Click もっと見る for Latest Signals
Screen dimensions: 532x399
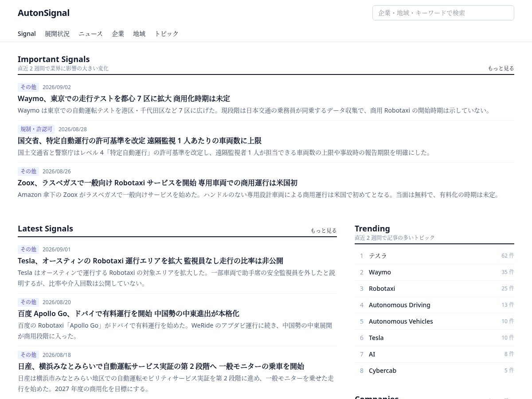pyautogui.click(x=324, y=231)
